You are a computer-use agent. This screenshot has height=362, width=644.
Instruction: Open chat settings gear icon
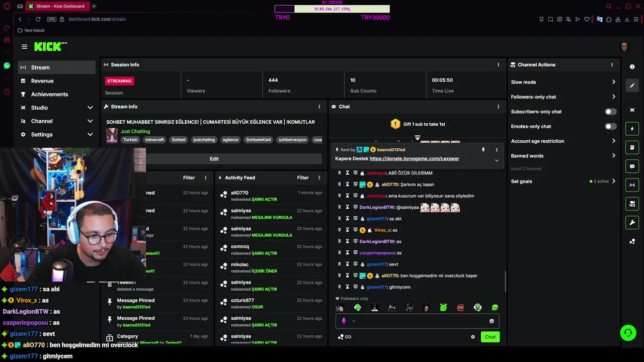point(473,337)
